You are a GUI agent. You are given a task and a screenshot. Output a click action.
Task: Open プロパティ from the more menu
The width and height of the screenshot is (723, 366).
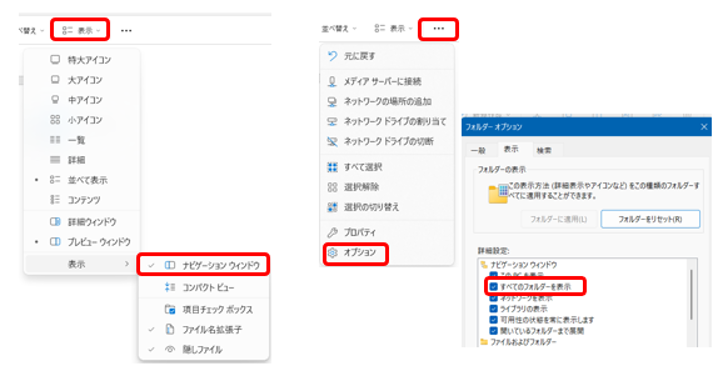pos(386,232)
